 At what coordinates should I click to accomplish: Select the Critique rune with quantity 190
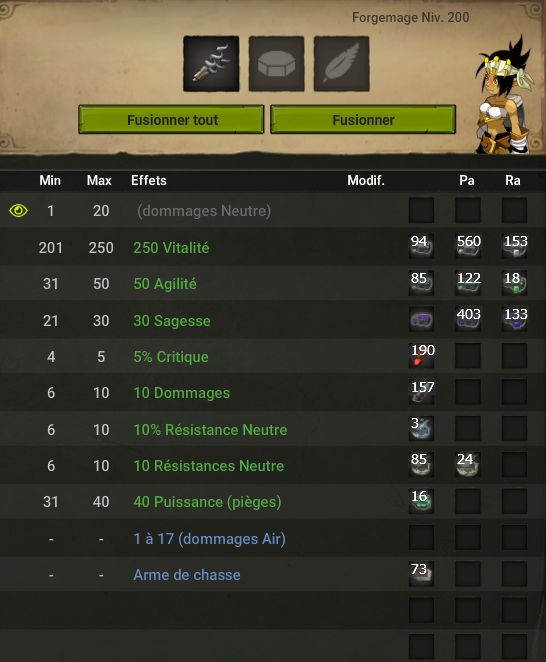coord(421,356)
